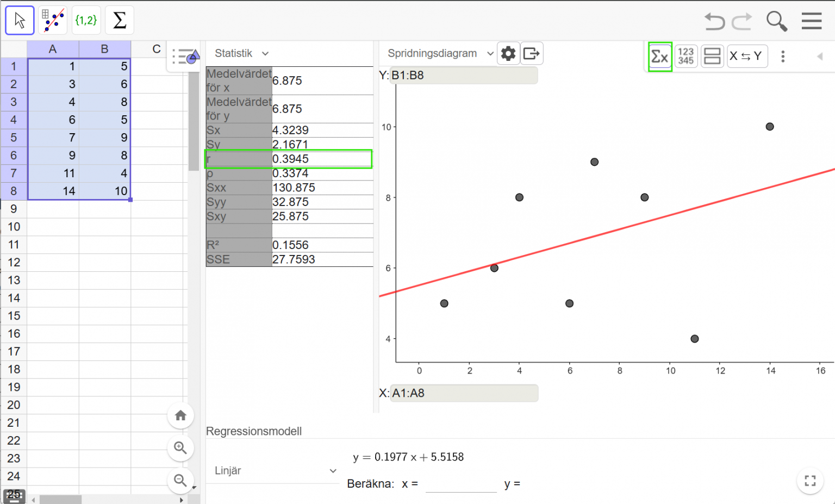This screenshot has height=504, width=835.
Task: Click the zoom in magnifier near the spreadsheet
Action: [x=180, y=447]
